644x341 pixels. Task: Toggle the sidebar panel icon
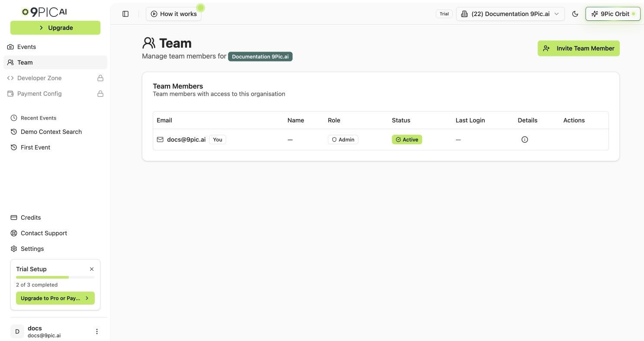point(126,14)
